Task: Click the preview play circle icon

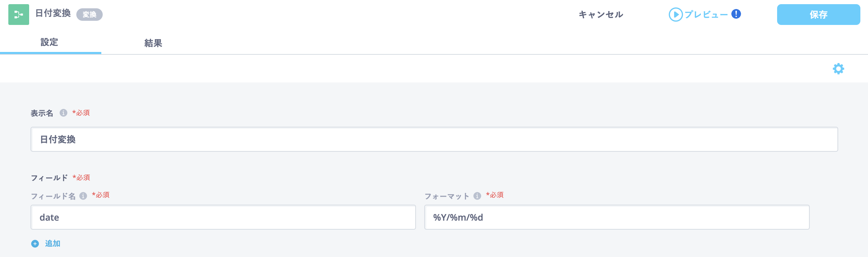Action: tap(675, 15)
